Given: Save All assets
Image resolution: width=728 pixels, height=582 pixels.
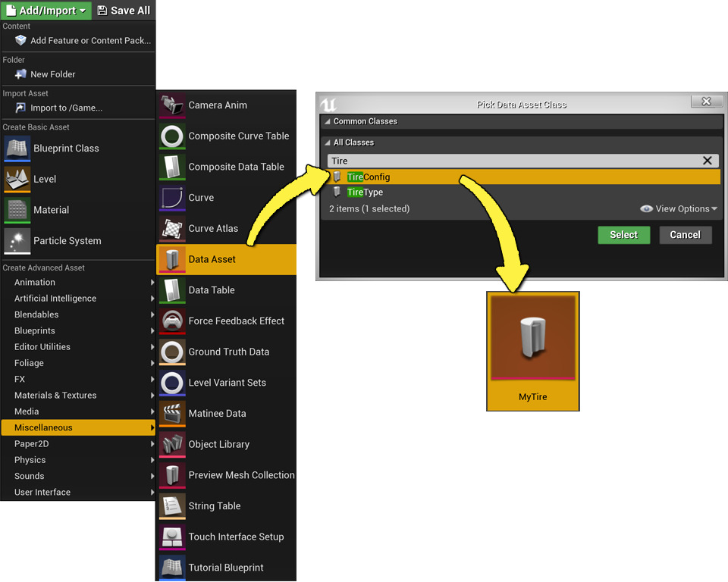Looking at the screenshot, I should [124, 11].
